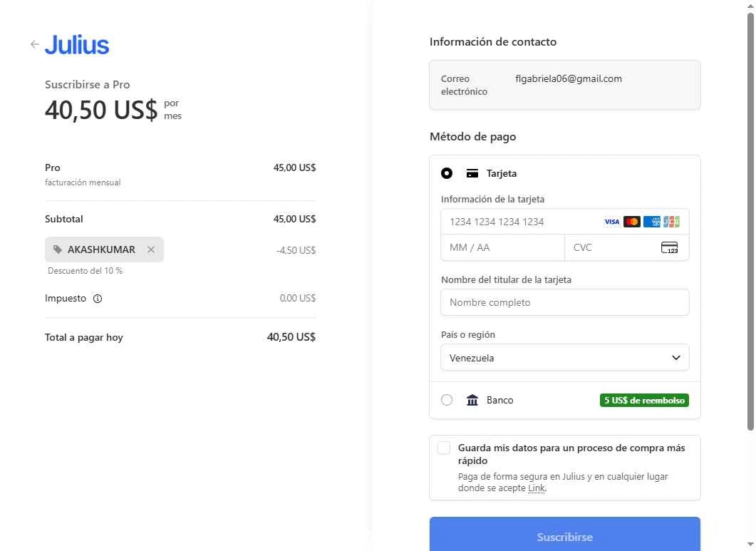Click the Mastercard logo
The width and height of the screenshot is (756, 551).
pyautogui.click(x=631, y=222)
